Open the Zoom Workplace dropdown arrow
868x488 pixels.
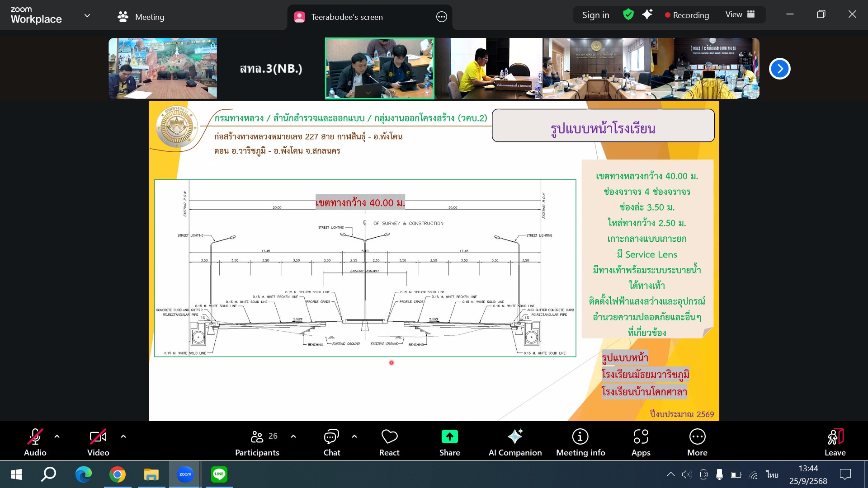coord(87,16)
